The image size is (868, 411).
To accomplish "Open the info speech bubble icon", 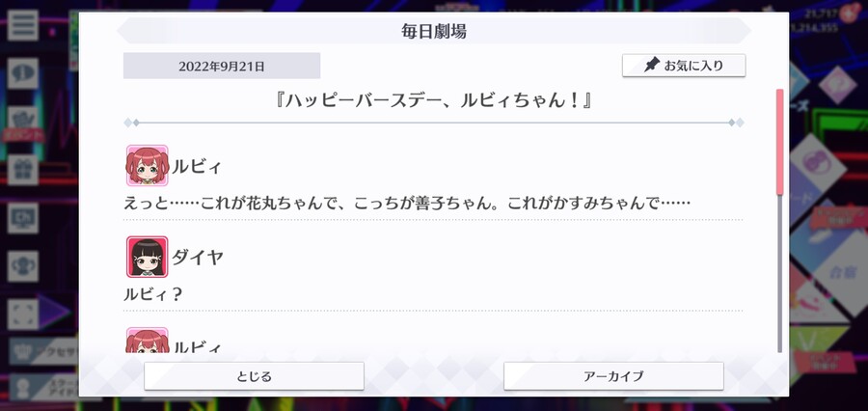I will [23, 73].
